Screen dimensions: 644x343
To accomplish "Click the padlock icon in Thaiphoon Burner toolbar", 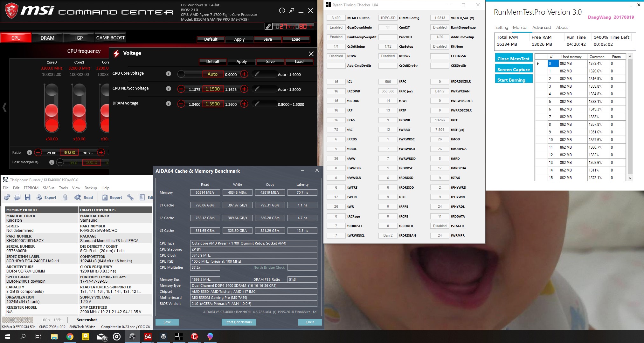I will pos(65,197).
